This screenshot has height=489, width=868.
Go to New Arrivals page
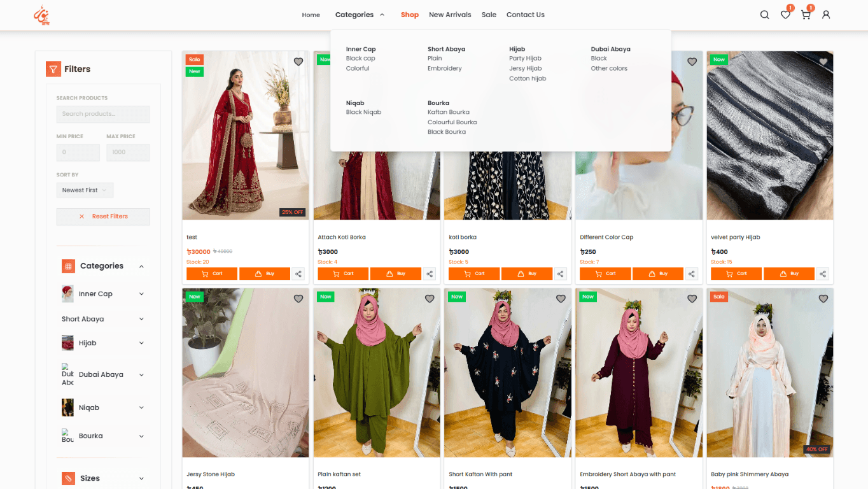(x=450, y=15)
